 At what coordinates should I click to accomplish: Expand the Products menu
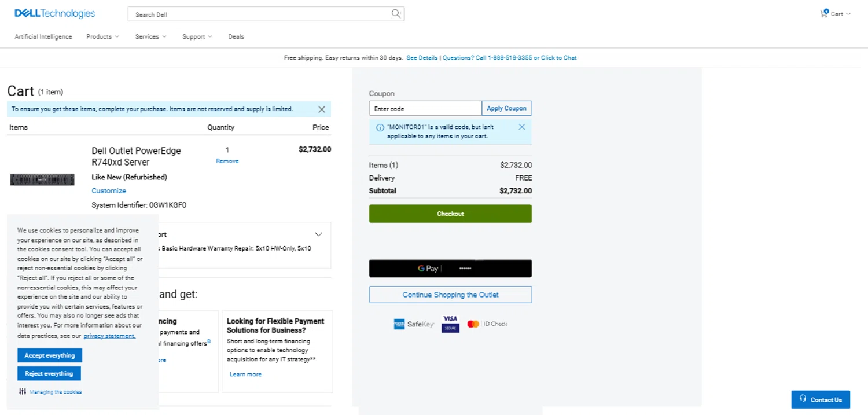point(102,36)
